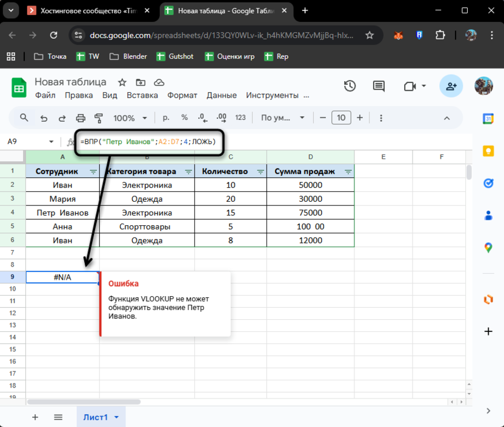Click the font size input field
Viewport: 504px width, 427px height.
click(341, 118)
